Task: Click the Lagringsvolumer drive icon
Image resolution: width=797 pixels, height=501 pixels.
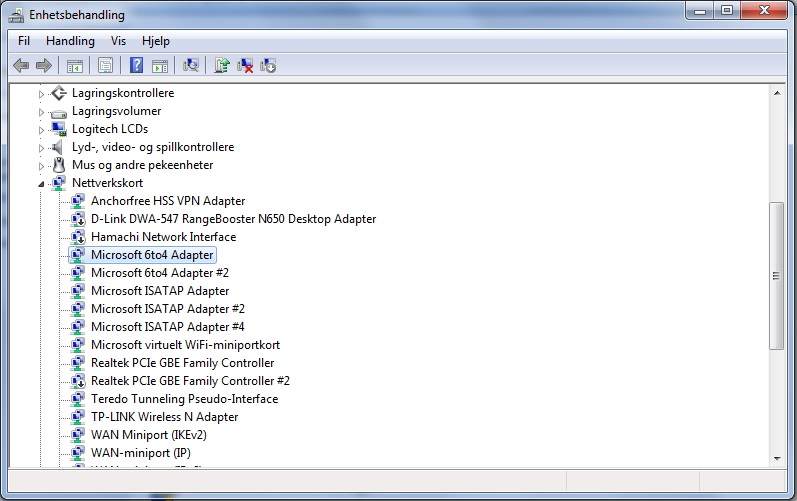Action: pos(59,112)
